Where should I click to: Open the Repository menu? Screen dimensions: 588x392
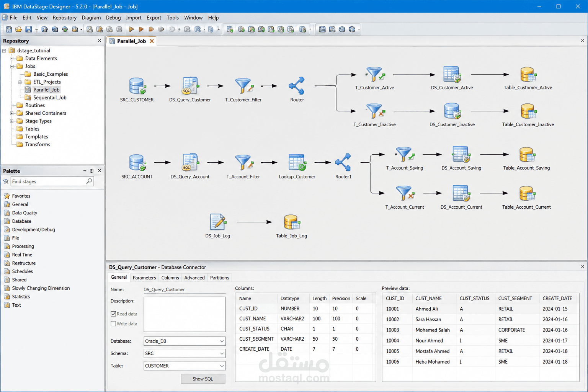(x=64, y=18)
